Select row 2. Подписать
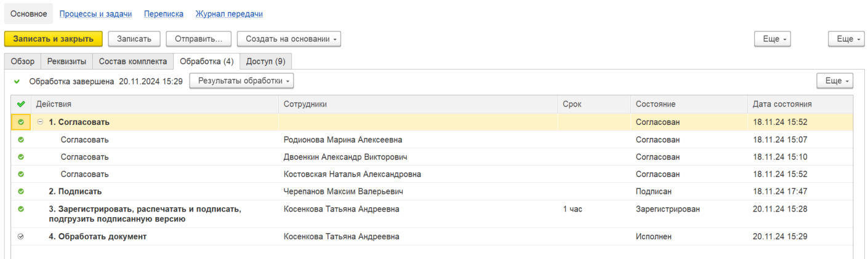868x259 pixels. coord(432,191)
